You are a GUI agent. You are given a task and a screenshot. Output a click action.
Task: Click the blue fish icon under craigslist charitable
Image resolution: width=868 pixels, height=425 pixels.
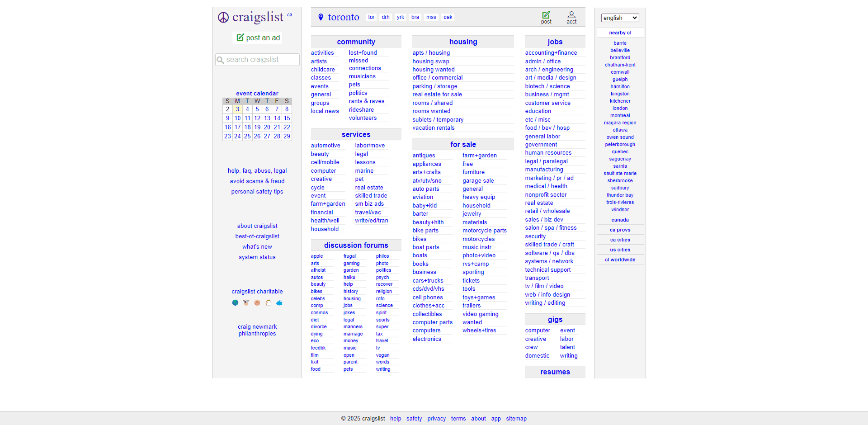279,303
